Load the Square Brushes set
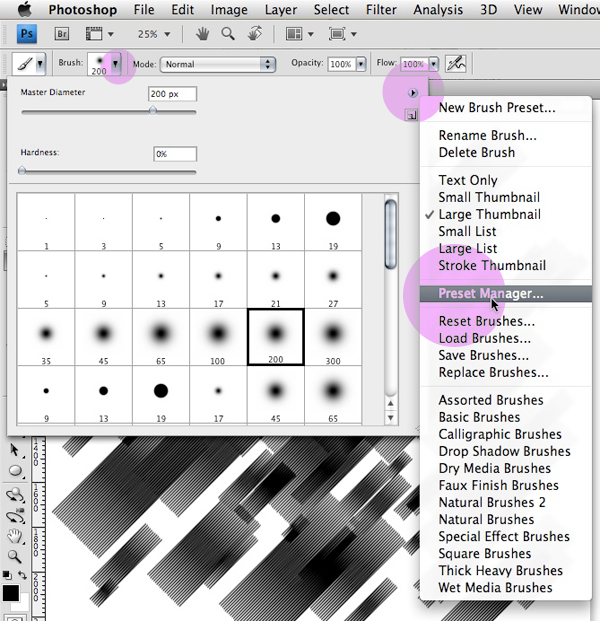The height and width of the screenshot is (621, 600). [x=506, y=553]
